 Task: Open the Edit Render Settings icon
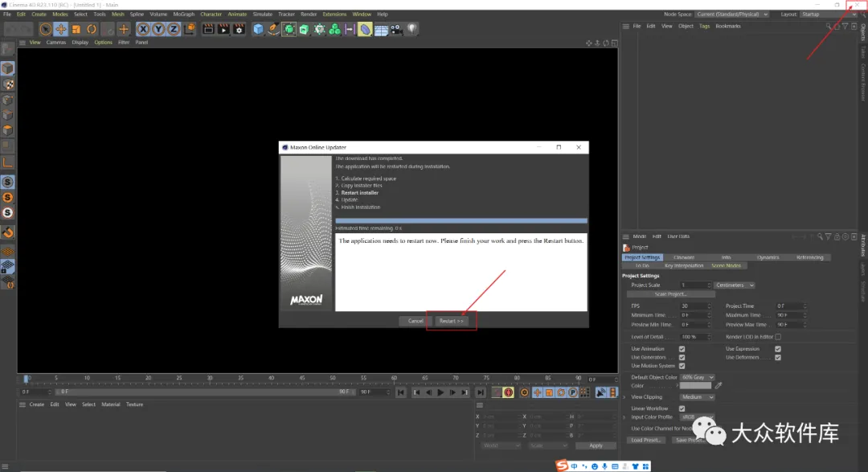(x=239, y=29)
